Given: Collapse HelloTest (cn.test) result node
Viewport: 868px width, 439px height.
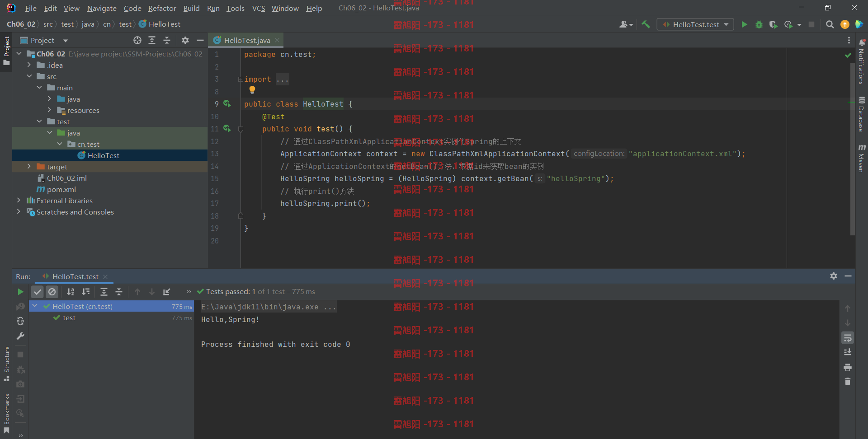Looking at the screenshot, I should (x=35, y=306).
